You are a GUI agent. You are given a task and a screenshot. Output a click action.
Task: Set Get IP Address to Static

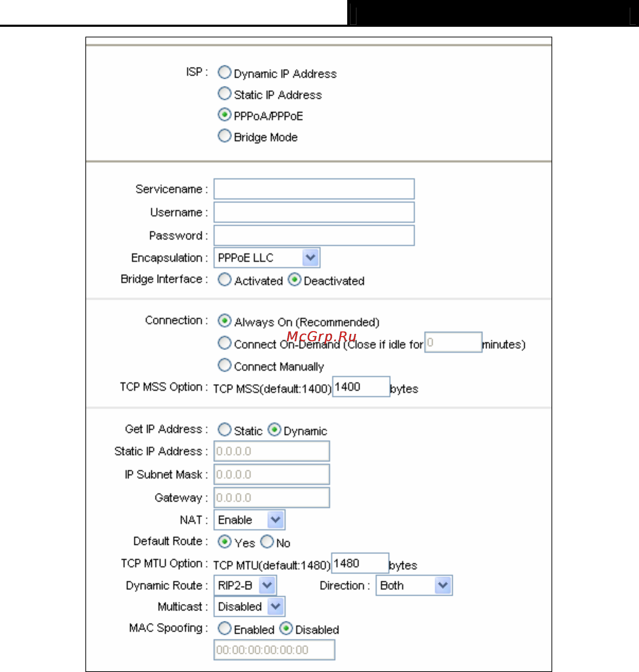[x=224, y=429]
